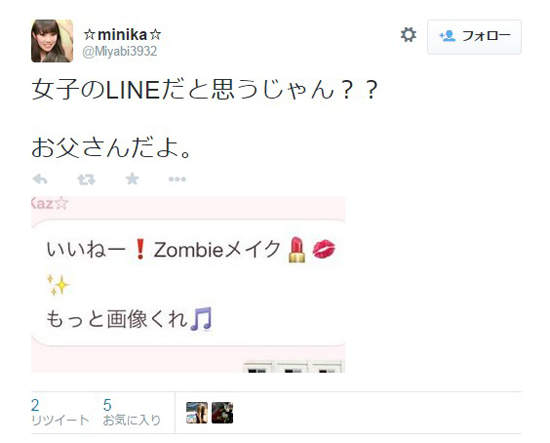The width and height of the screenshot is (550, 443).
Task: Click the music note emoji in image
Action: tap(201, 319)
